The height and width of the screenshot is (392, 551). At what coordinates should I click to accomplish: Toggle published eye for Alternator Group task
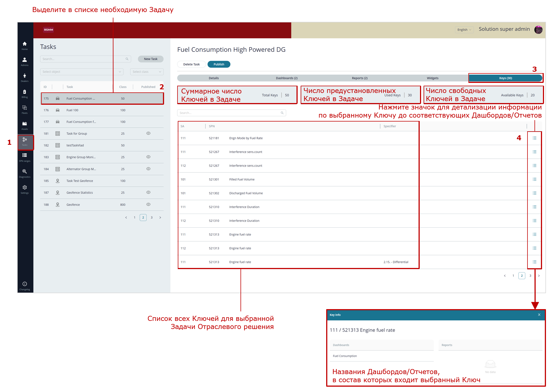148,169
